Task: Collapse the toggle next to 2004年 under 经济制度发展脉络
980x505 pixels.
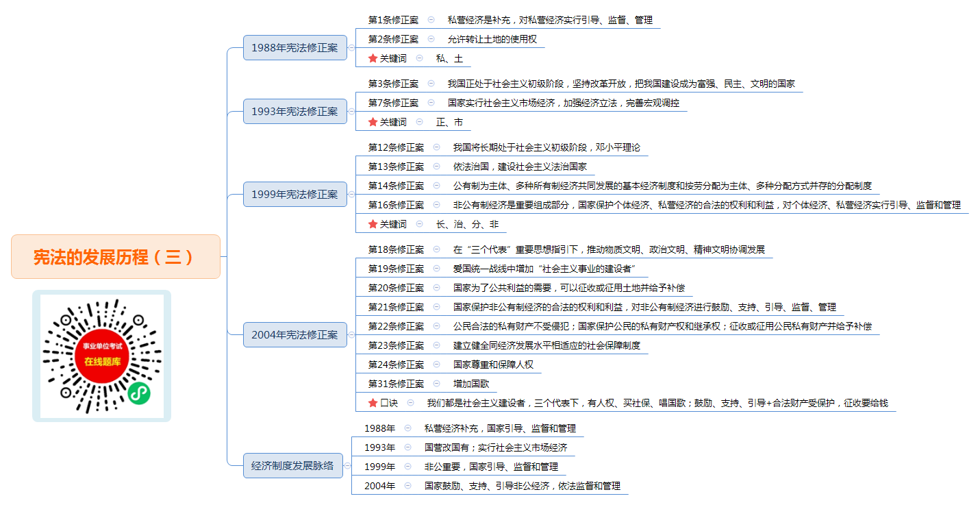Action: coord(407,486)
